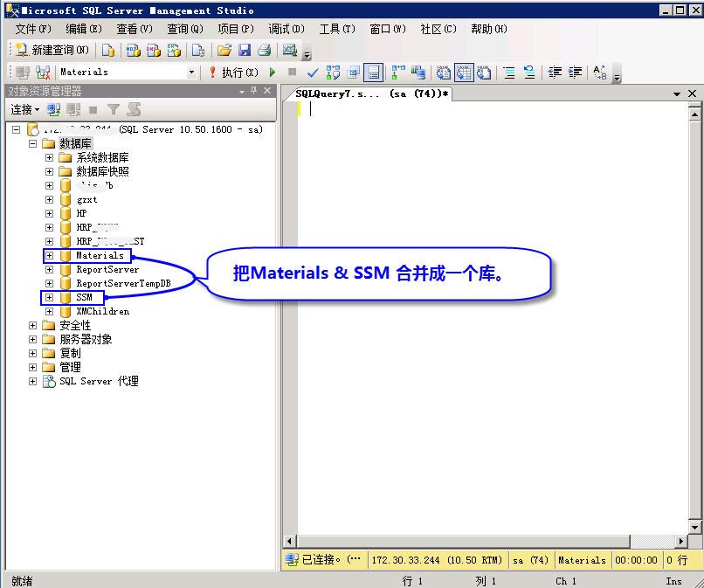Open a new Database Engine query
Viewport: 704px width, 588px height.
coord(107,50)
